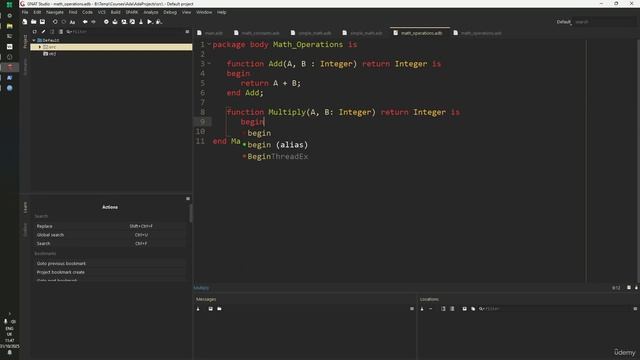This screenshot has height=360, width=640.
Task: Click the open file folder icon
Action: point(33,22)
